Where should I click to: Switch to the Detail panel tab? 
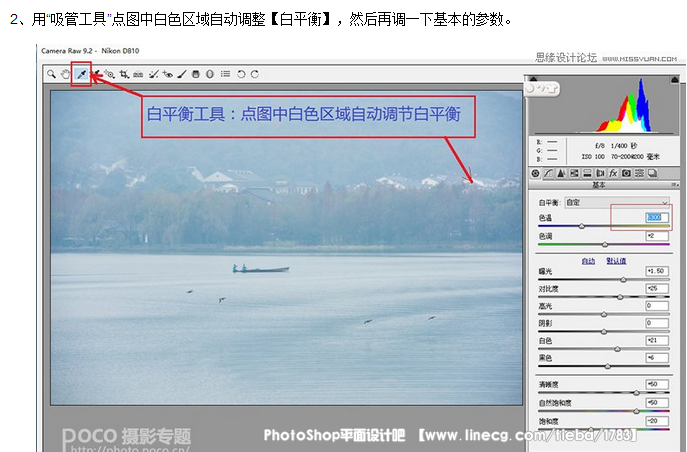pos(561,173)
